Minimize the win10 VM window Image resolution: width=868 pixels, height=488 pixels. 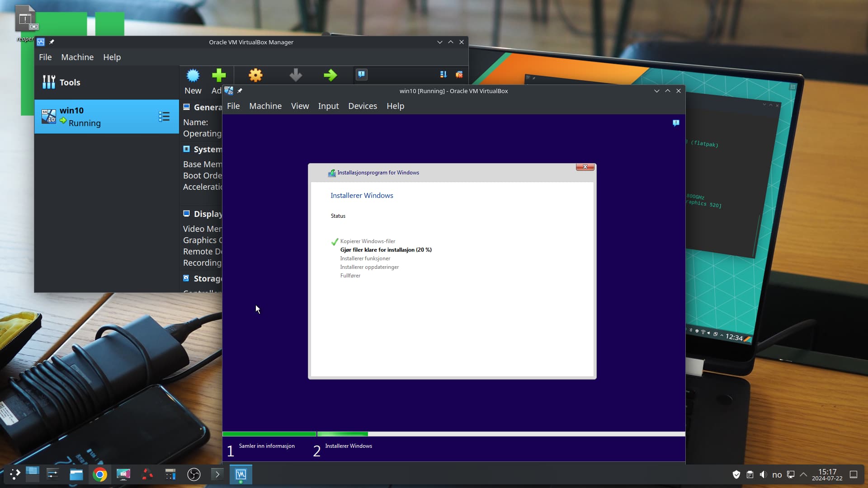click(x=657, y=91)
